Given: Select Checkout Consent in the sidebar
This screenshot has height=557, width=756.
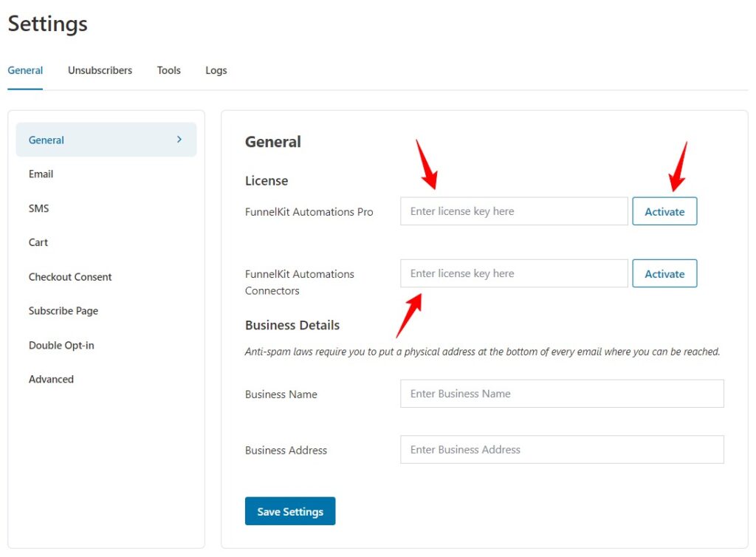Looking at the screenshot, I should click(x=70, y=277).
